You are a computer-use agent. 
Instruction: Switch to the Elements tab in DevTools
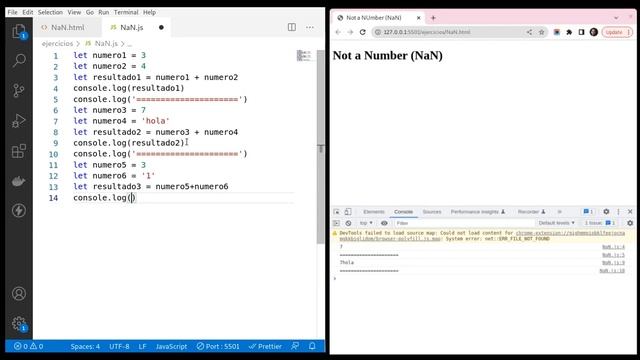(374, 211)
